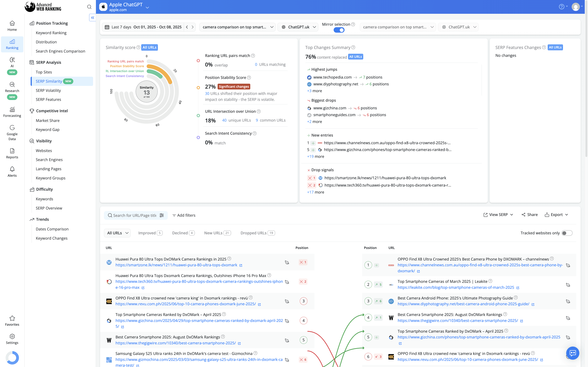
Task: Open Dates Comparison menu item
Action: 52,229
